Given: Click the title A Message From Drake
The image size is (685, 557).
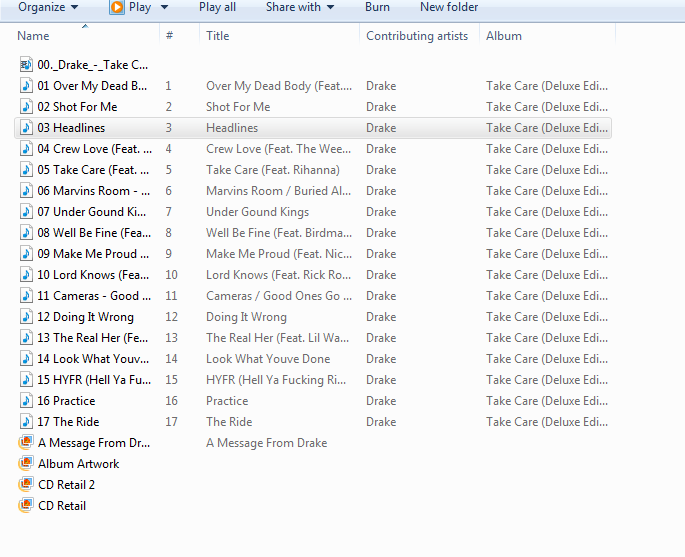Looking at the screenshot, I should (266, 442).
